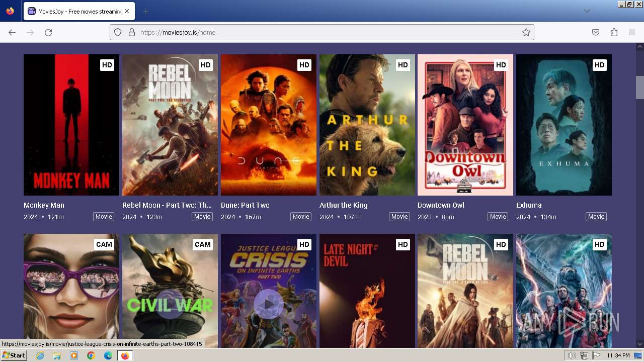
Task: Play the Justice League Crisis play button
Action: point(269,304)
